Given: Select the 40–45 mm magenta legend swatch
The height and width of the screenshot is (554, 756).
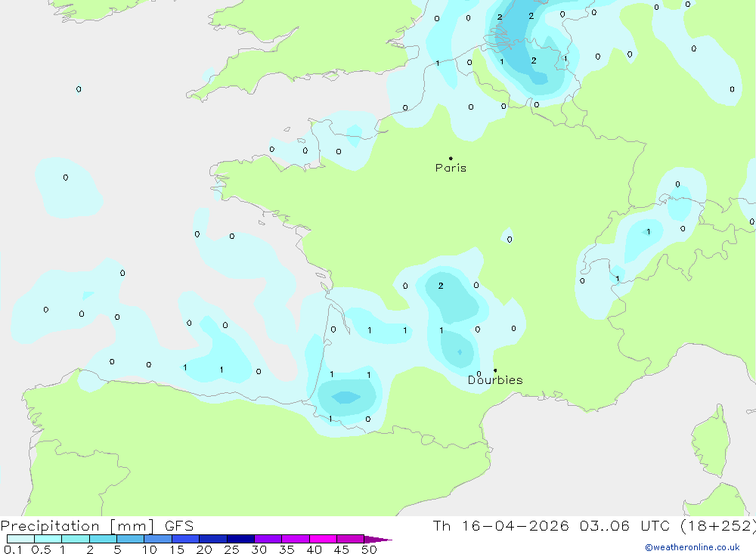Looking at the screenshot, I should [323, 539].
